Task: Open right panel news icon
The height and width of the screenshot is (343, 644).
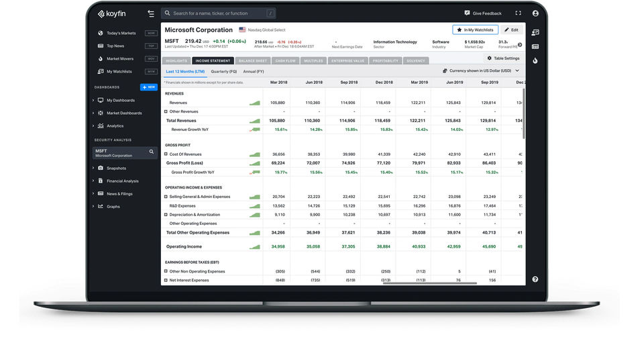Action: [535, 46]
